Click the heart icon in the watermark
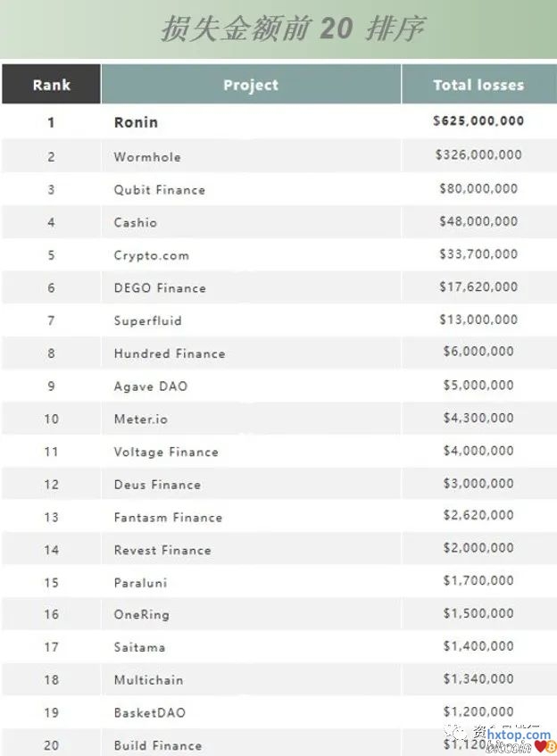Screen dimensions: 557x756 [x=540, y=747]
